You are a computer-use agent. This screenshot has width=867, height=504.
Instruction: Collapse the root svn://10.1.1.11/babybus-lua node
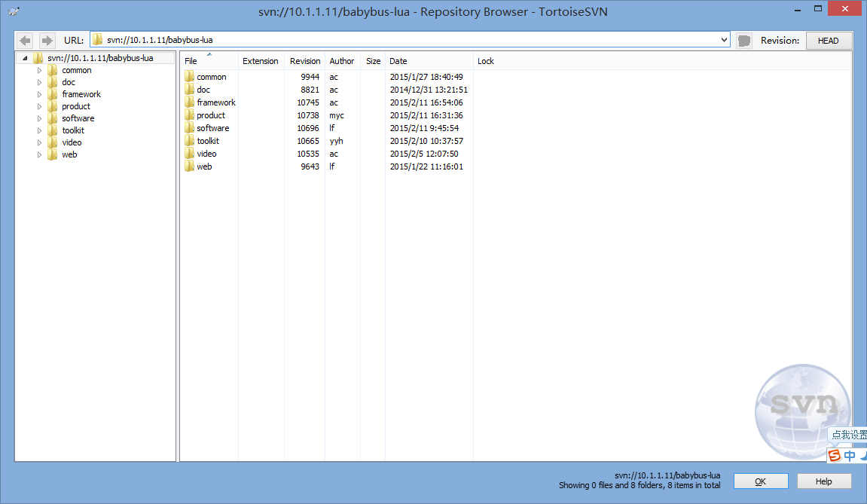25,57
